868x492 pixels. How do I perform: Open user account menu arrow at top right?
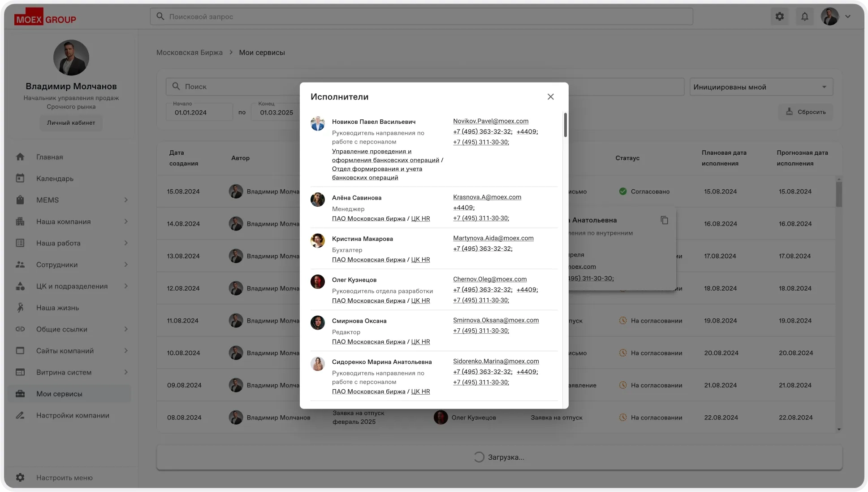[x=847, y=17]
